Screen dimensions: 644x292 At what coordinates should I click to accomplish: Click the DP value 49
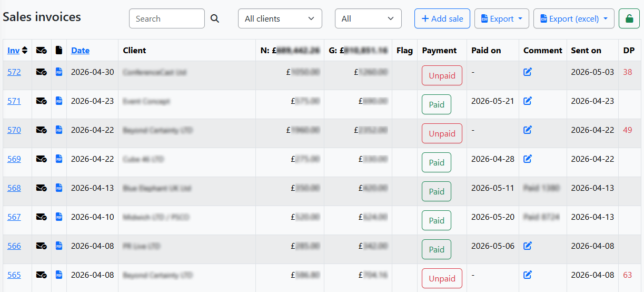pos(628,130)
